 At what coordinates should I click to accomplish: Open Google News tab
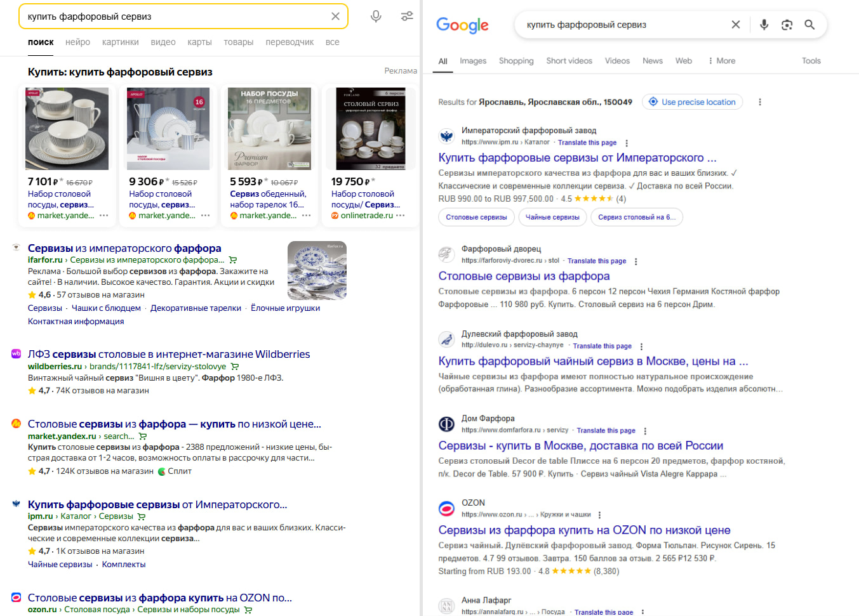[x=653, y=61]
